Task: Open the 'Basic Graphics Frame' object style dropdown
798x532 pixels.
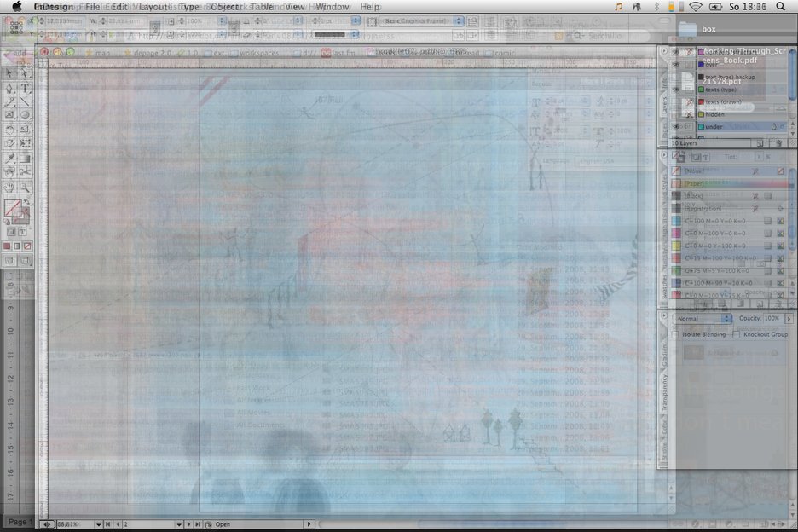Action: (x=422, y=20)
